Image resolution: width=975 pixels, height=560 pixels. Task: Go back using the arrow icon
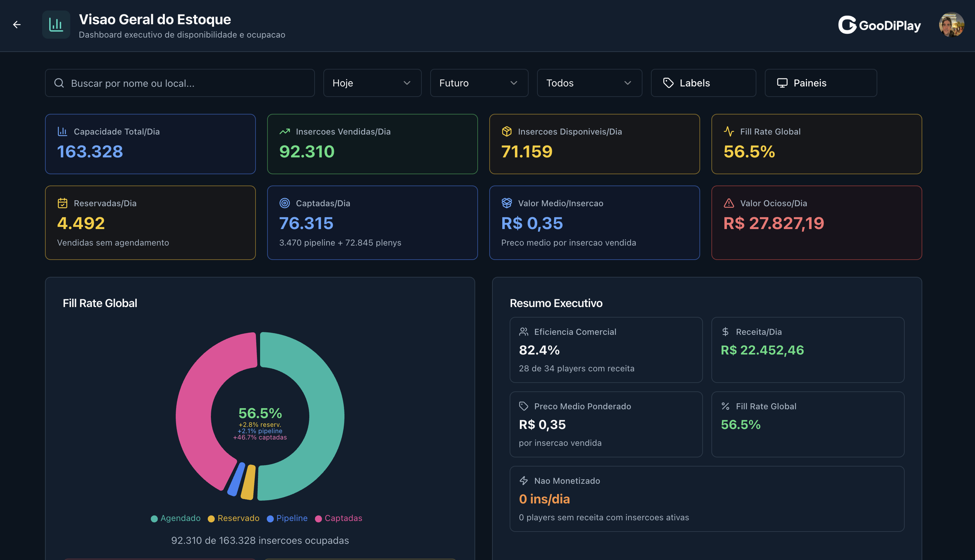tap(17, 25)
